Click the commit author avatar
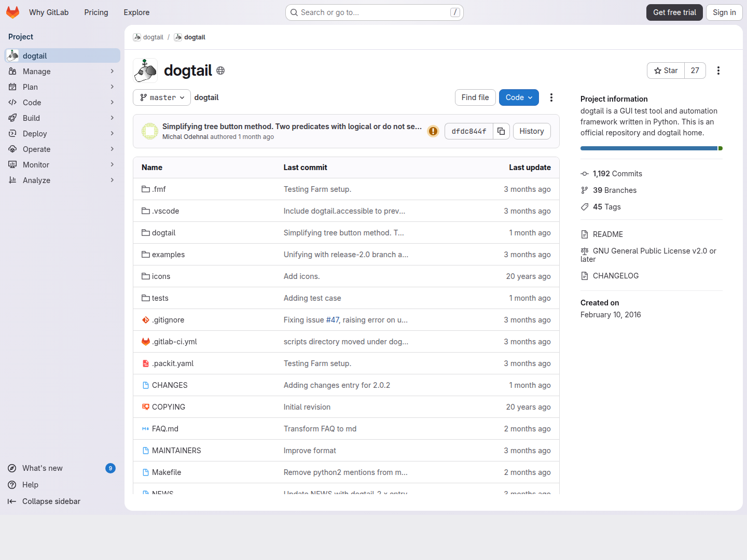747x560 pixels. pos(150,131)
